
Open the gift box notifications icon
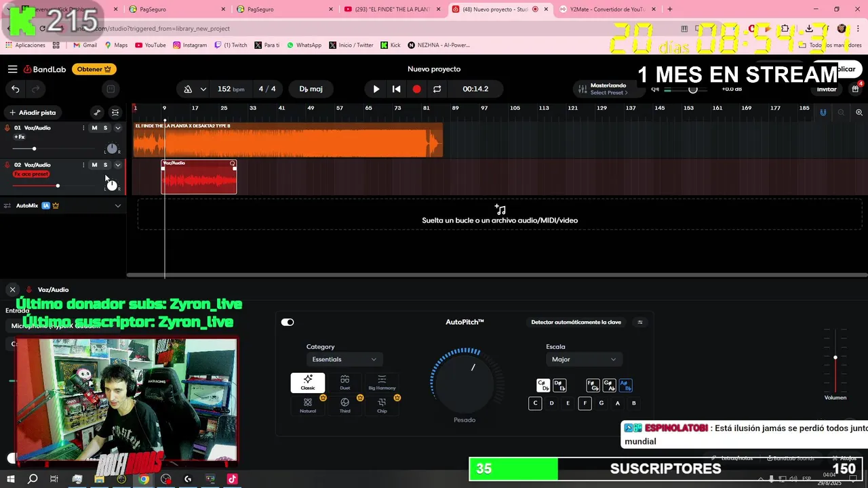pyautogui.click(x=856, y=89)
